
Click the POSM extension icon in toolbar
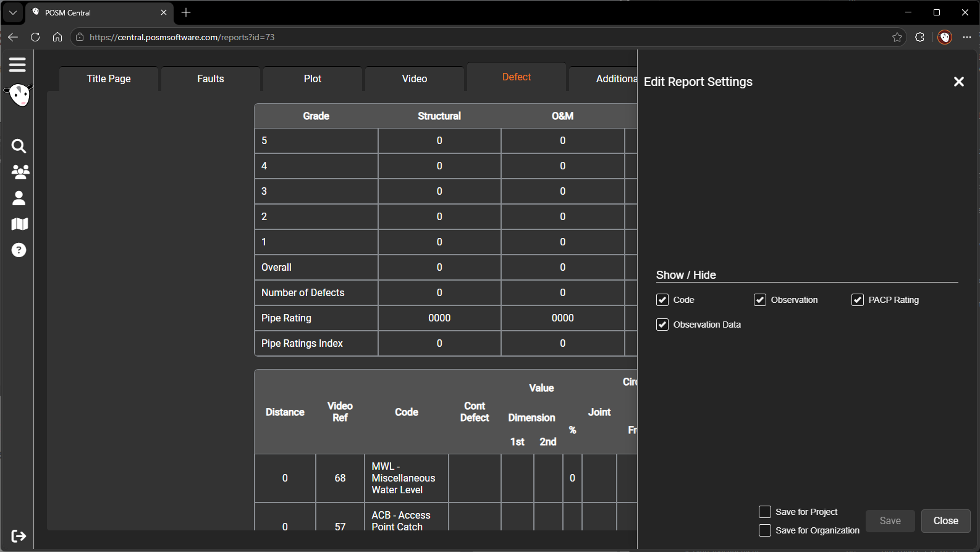click(945, 37)
